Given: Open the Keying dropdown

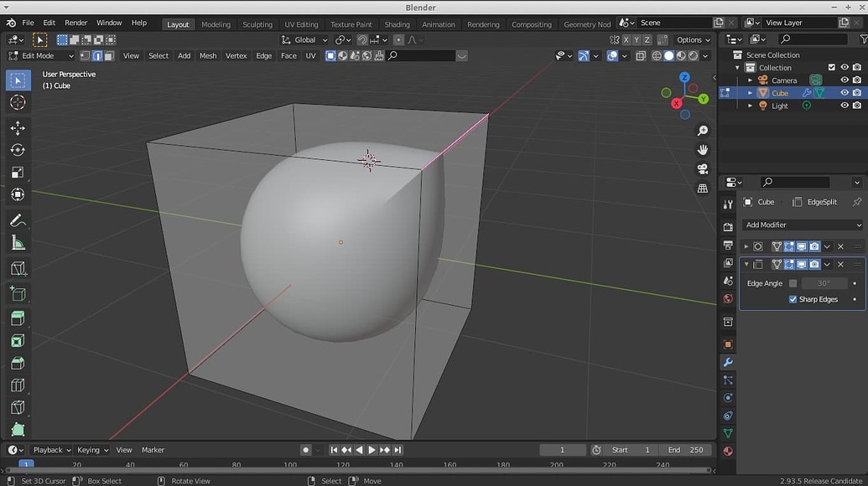Looking at the screenshot, I should pos(92,450).
